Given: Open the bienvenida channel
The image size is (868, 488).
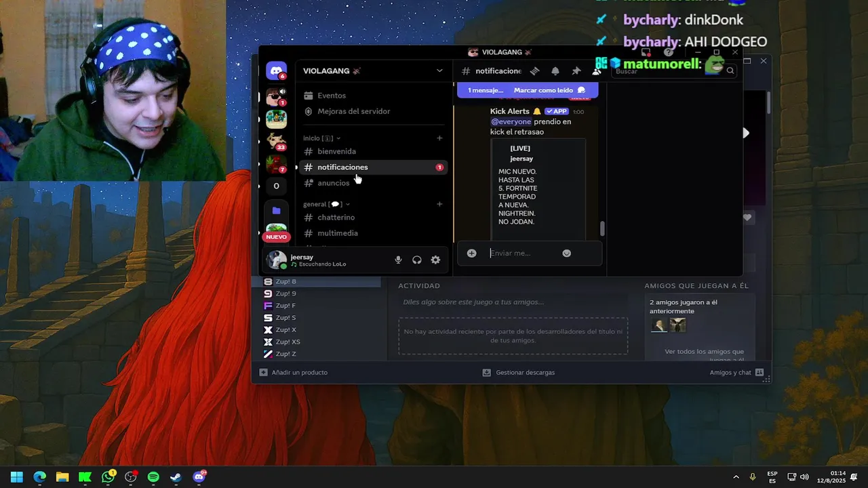Looking at the screenshot, I should tap(372, 151).
